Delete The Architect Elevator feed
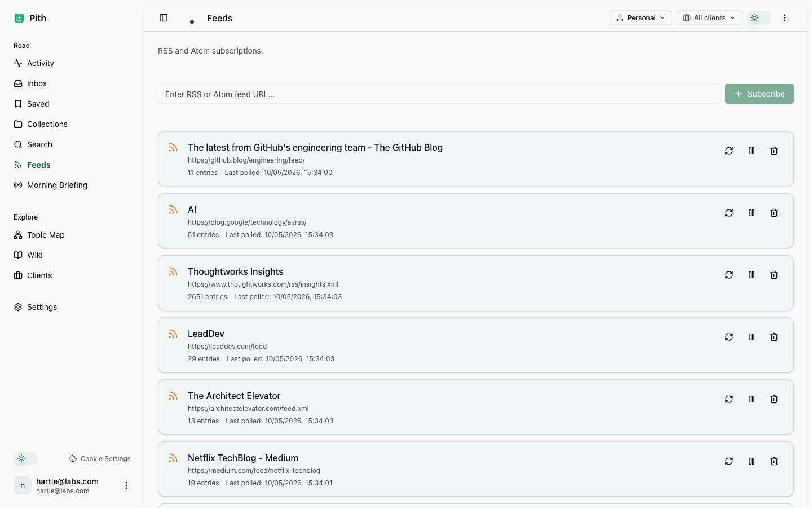812x508 pixels. click(774, 399)
